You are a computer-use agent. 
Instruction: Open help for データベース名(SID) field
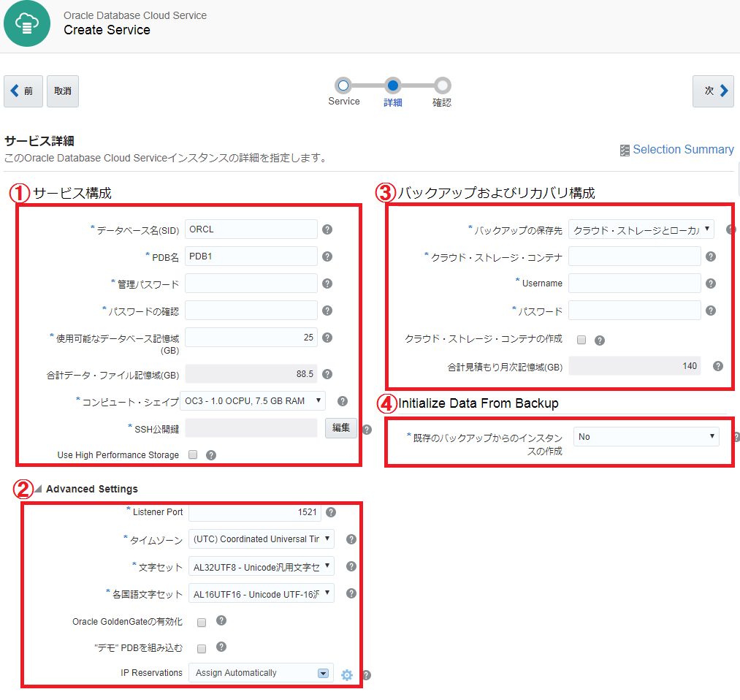(x=327, y=229)
